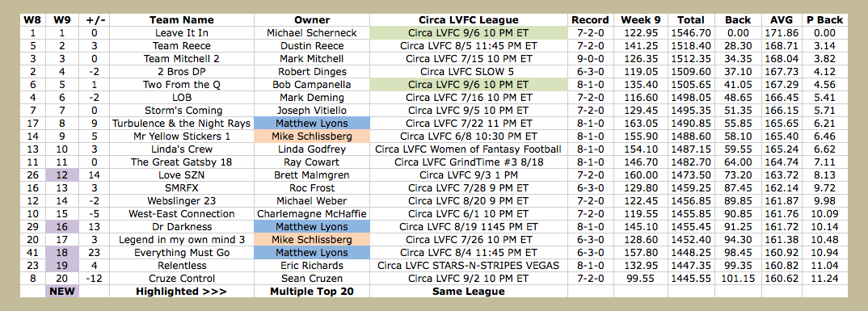
Task: Select the Linda Godfrey owner cell
Action: click(x=312, y=149)
